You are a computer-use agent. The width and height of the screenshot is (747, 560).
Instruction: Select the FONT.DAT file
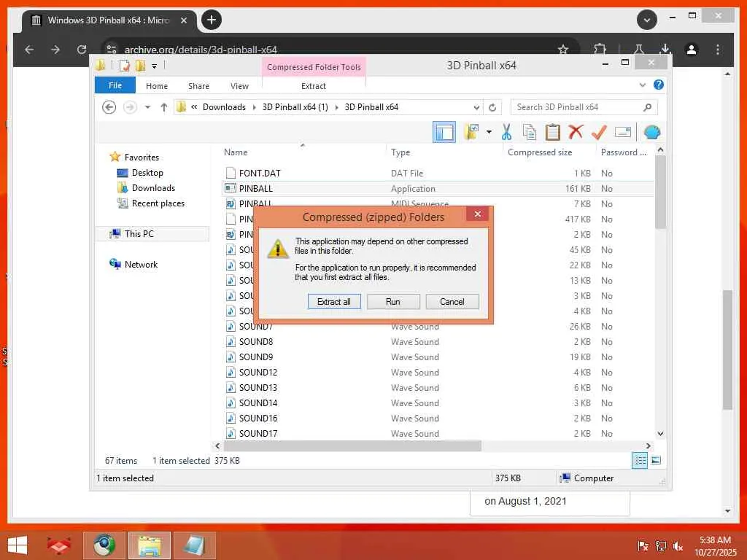260,174
